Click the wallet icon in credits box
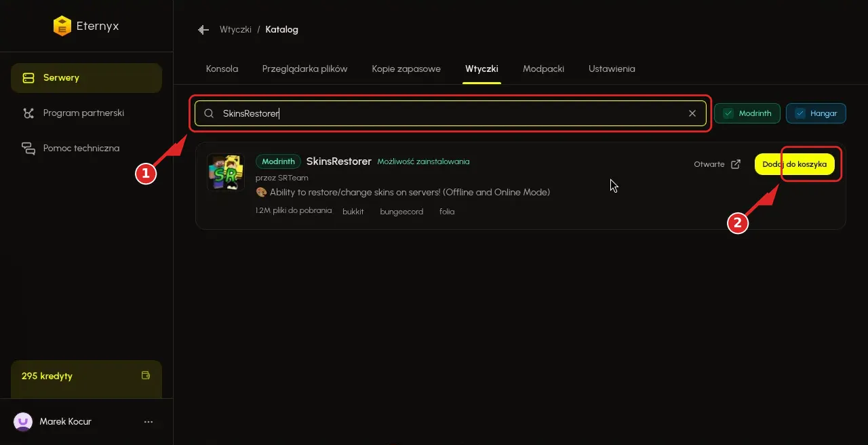868x445 pixels. (x=145, y=375)
